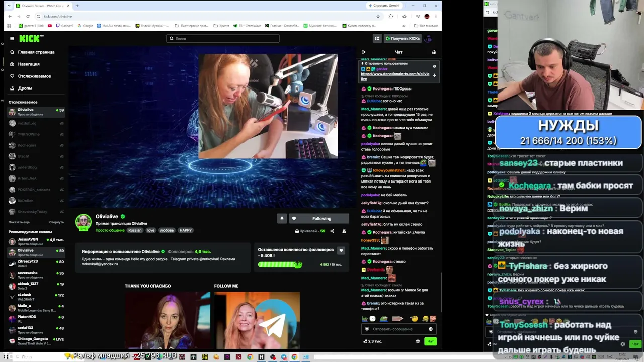Click the Получить KICKs button

coord(402,38)
